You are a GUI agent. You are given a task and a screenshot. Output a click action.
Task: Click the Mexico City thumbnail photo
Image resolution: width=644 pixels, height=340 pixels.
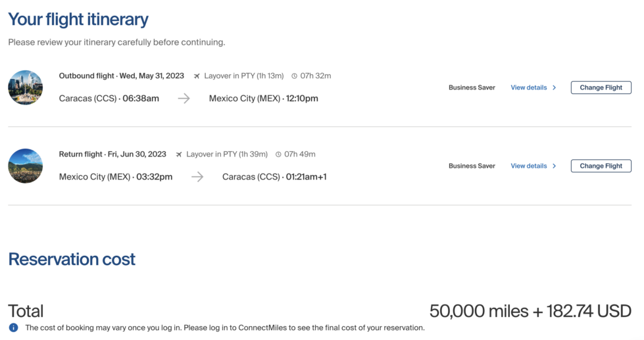click(x=26, y=87)
